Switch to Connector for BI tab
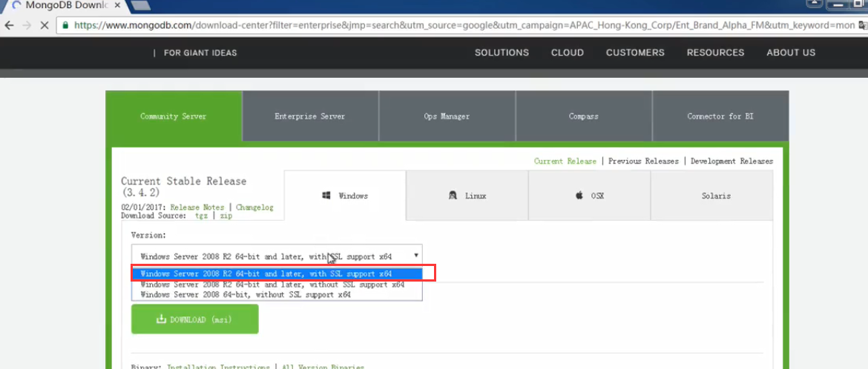Screen dimensions: 868x369 (x=720, y=116)
